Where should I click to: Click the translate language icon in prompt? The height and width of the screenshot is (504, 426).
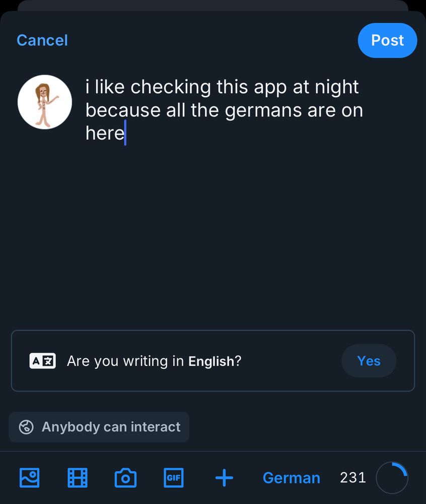pyautogui.click(x=42, y=361)
